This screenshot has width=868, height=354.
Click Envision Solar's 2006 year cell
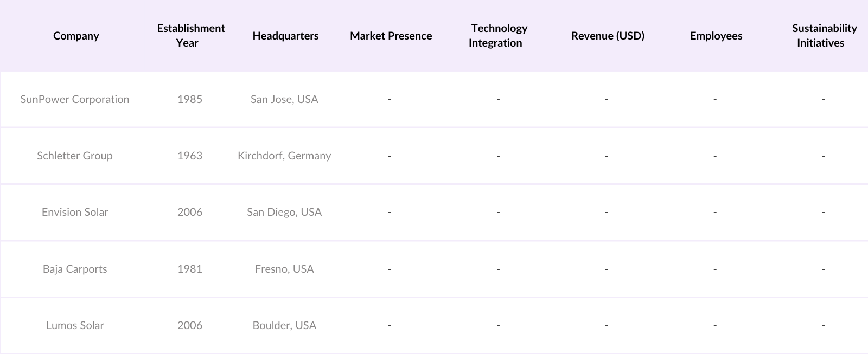tap(190, 212)
